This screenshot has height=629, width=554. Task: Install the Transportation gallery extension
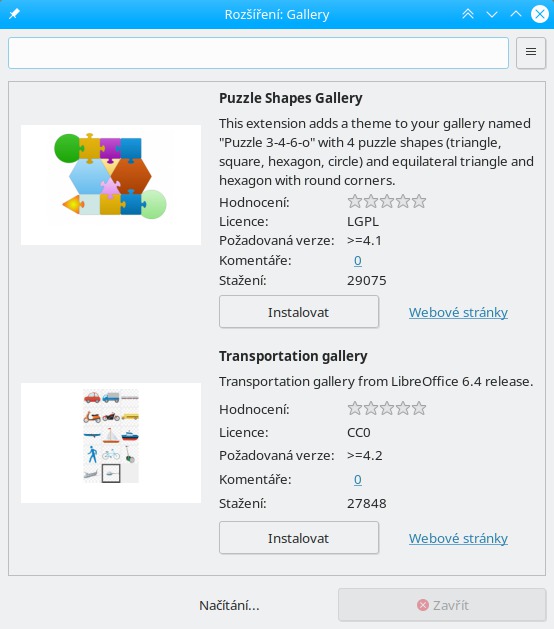click(299, 538)
